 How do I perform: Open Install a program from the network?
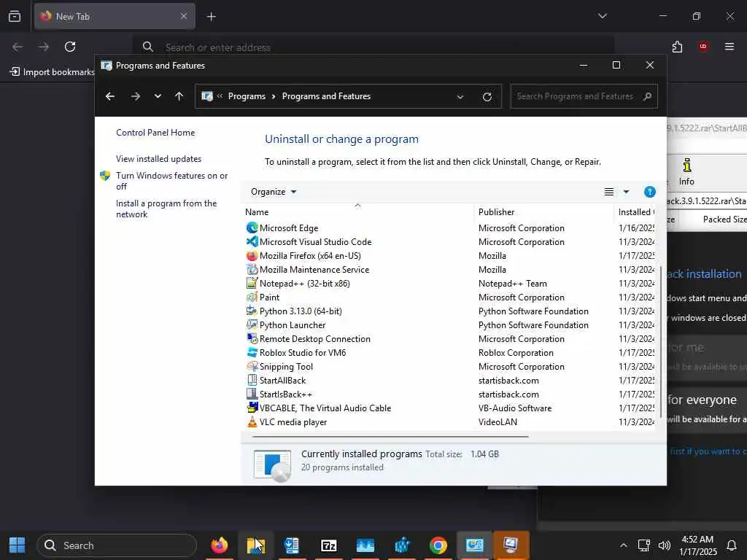[166, 209]
